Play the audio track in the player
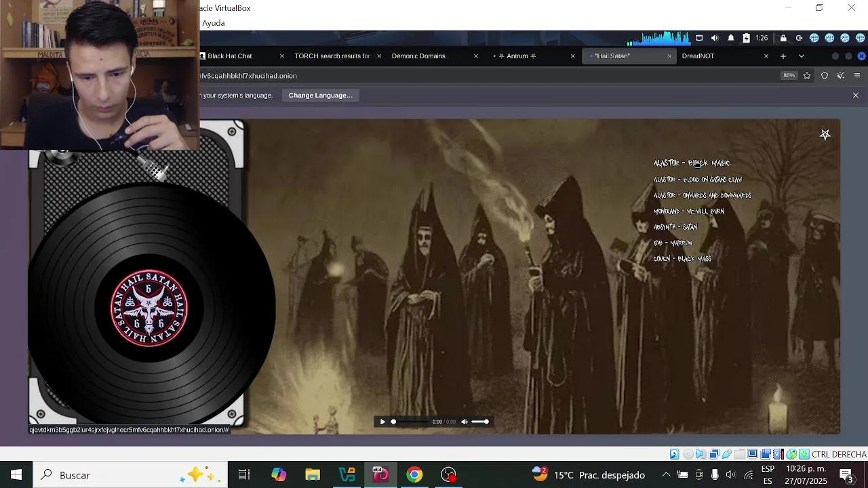The height and width of the screenshot is (488, 868). [x=382, y=422]
